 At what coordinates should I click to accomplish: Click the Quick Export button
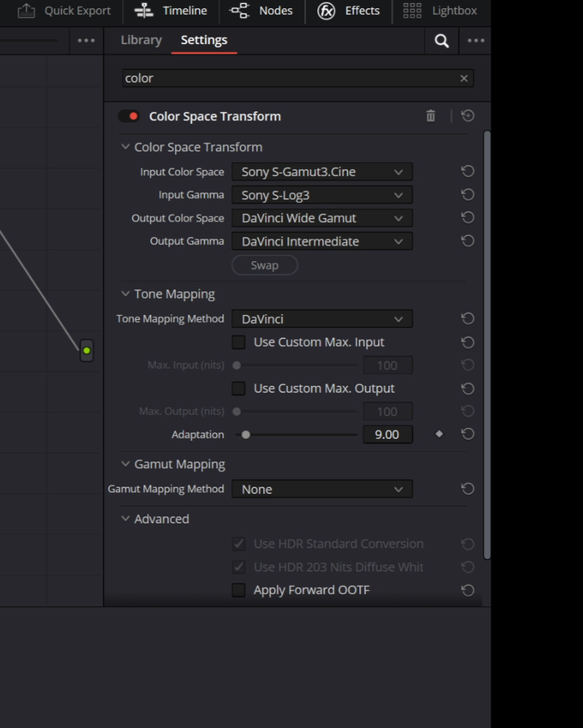(x=65, y=11)
